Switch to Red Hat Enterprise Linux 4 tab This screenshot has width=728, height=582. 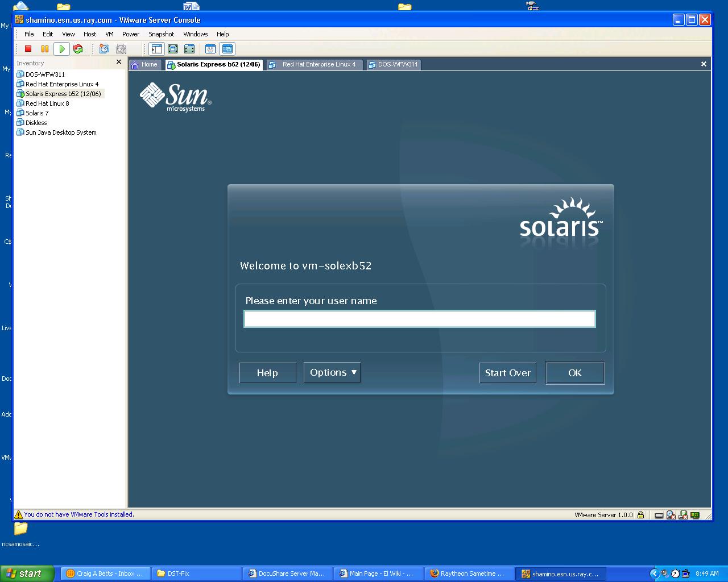tap(313, 65)
